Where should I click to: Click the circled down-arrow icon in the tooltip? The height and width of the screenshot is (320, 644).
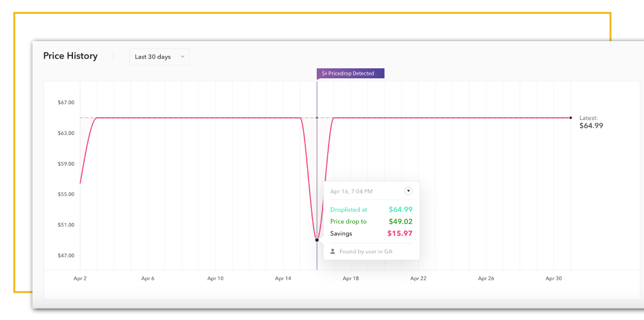pos(408,191)
